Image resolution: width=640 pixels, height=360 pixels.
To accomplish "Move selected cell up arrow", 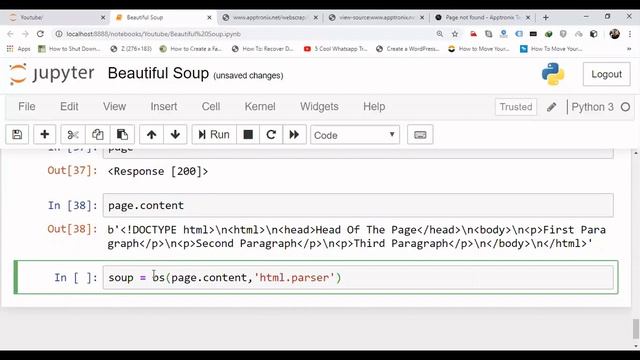I will coord(151,135).
